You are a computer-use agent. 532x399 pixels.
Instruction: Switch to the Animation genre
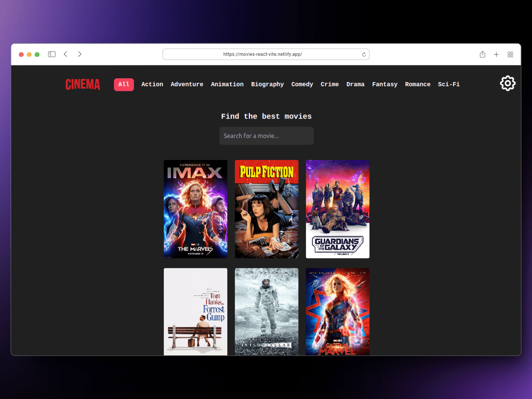(227, 84)
